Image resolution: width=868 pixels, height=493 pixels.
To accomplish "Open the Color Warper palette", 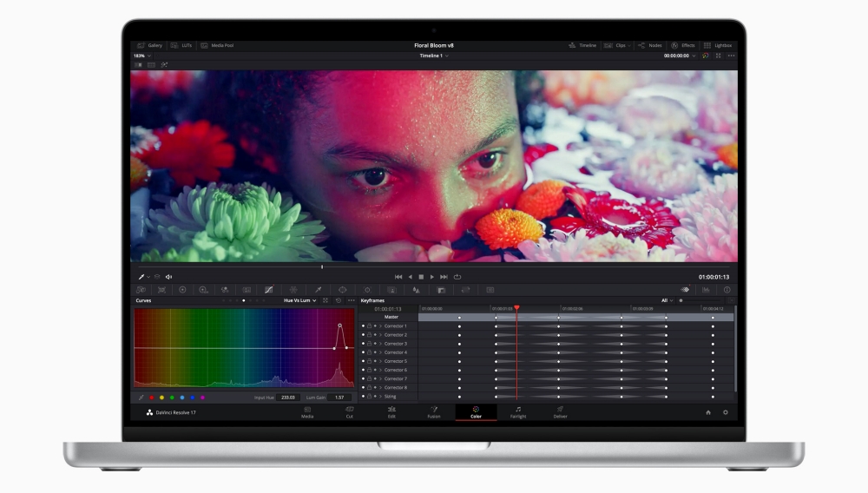I will tap(293, 290).
